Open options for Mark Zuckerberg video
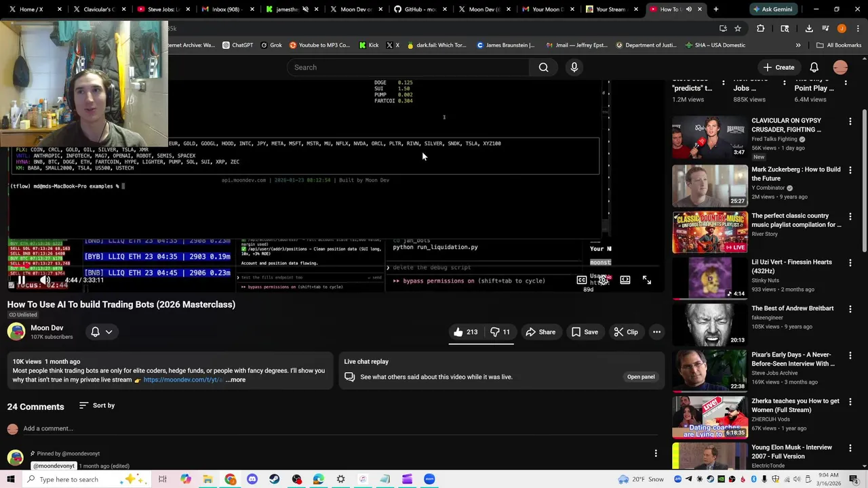868x488 pixels. pos(850,170)
